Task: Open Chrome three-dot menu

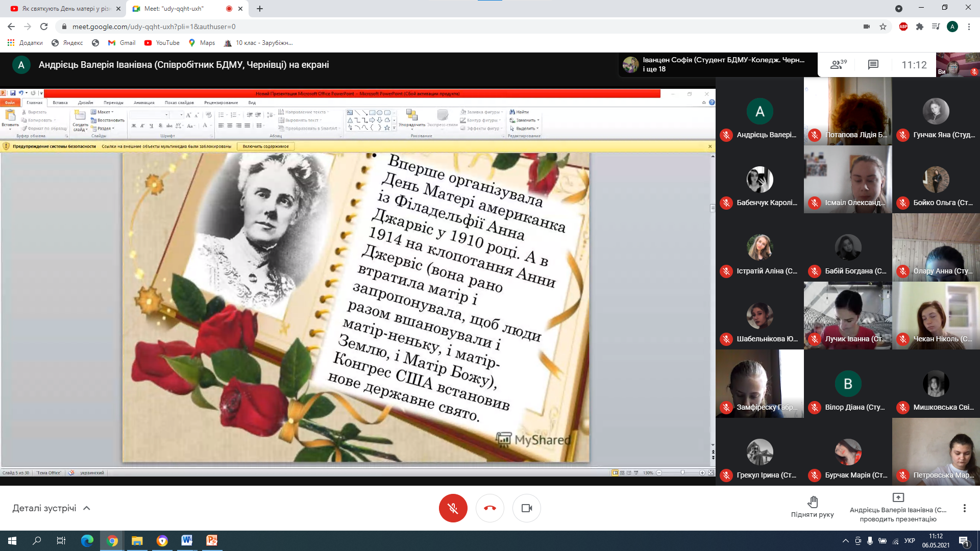Action: 969,27
